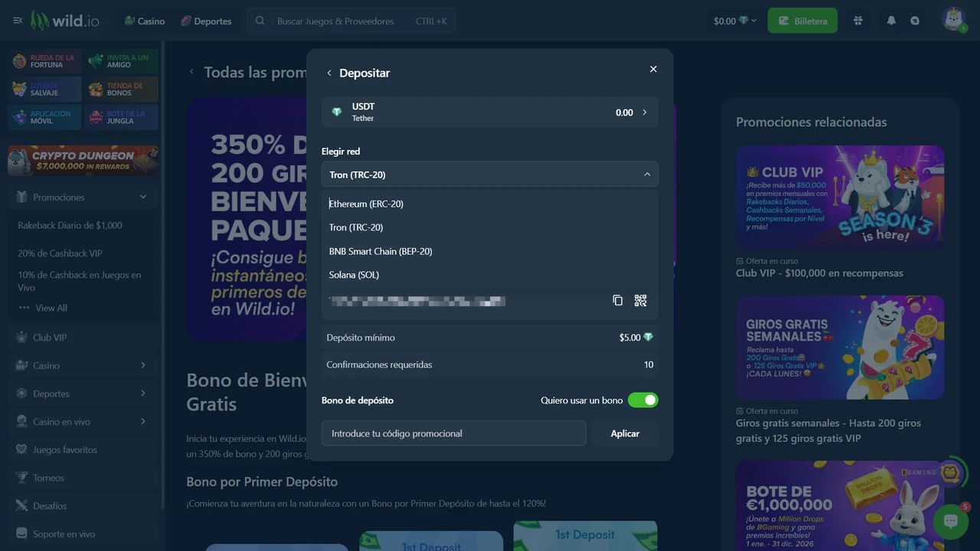Open Lotería Salvaje tile
Image resolution: width=980 pixels, height=551 pixels.
[x=44, y=90]
